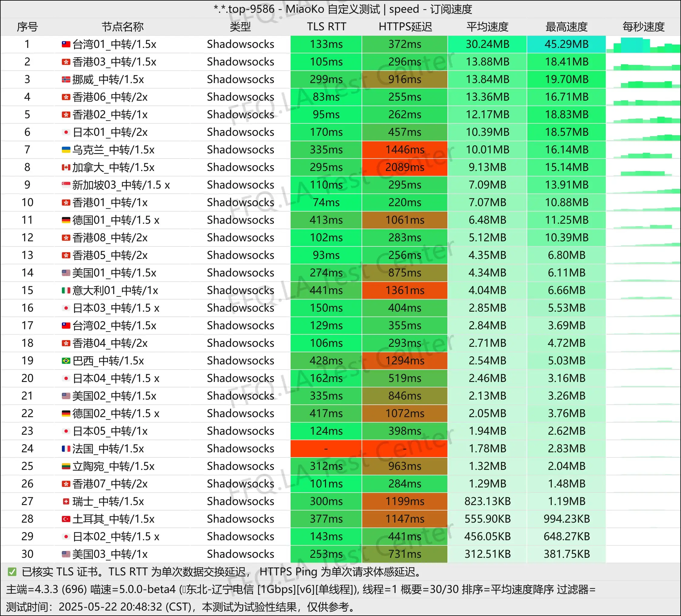Screen dimensions: 681x616
Task: Click the 519ms HTTPS delay cell
Action: tap(405, 378)
